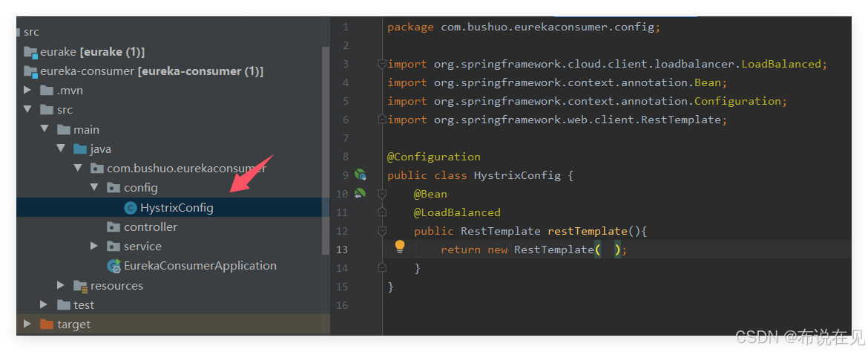Image resolution: width=868 pixels, height=352 pixels.
Task: Toggle the imports fold marker on line 3
Action: coord(381,65)
